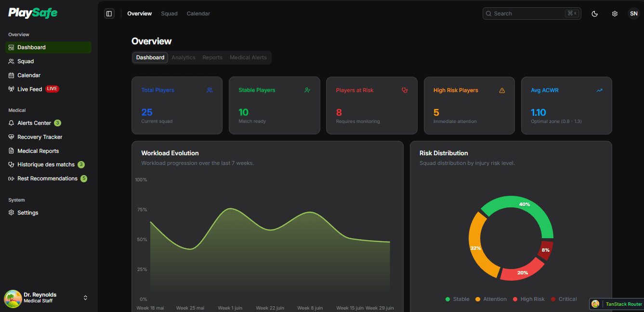Switch theme with the moon icon
The image size is (644, 312).
point(595,14)
